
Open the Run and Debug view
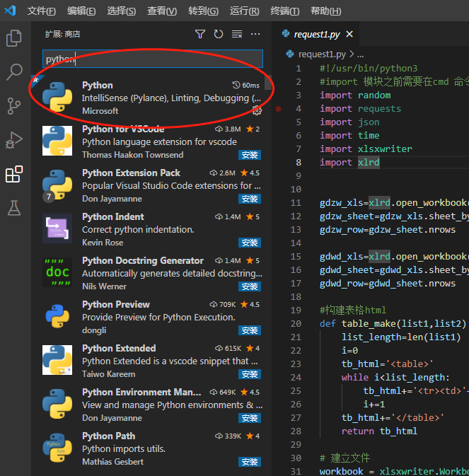tap(14, 140)
